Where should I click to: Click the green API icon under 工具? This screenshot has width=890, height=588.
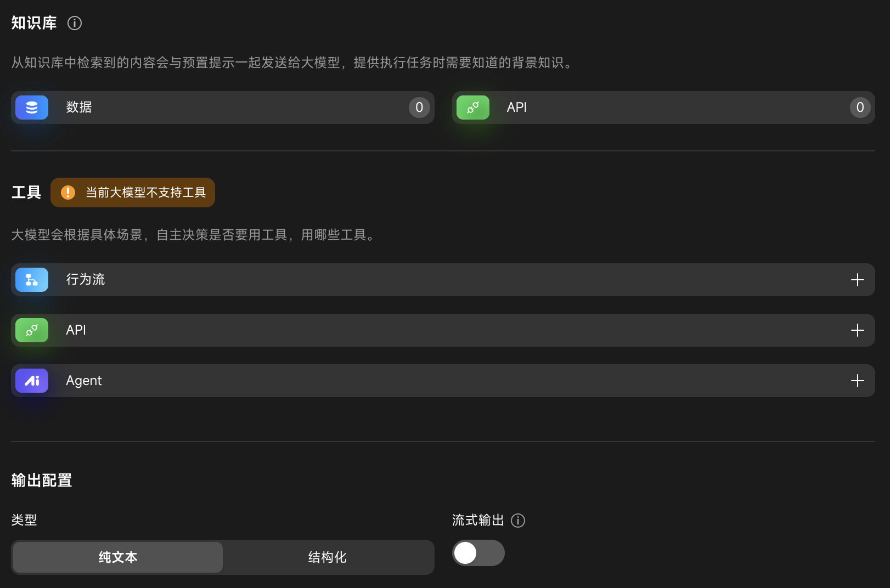[32, 330]
